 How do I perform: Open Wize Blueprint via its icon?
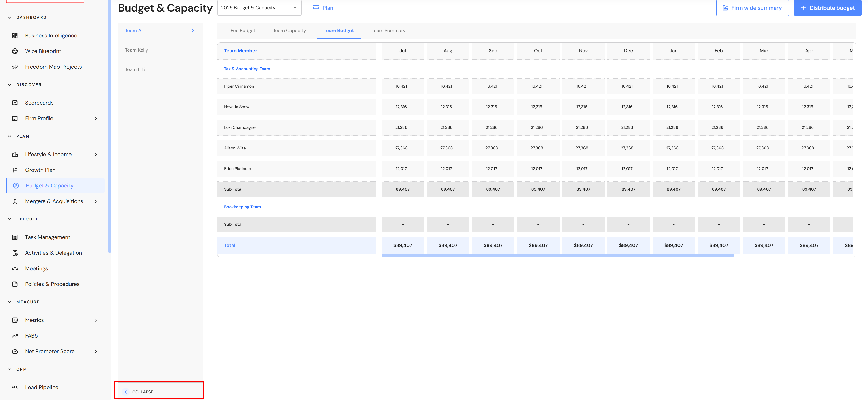coord(15,51)
